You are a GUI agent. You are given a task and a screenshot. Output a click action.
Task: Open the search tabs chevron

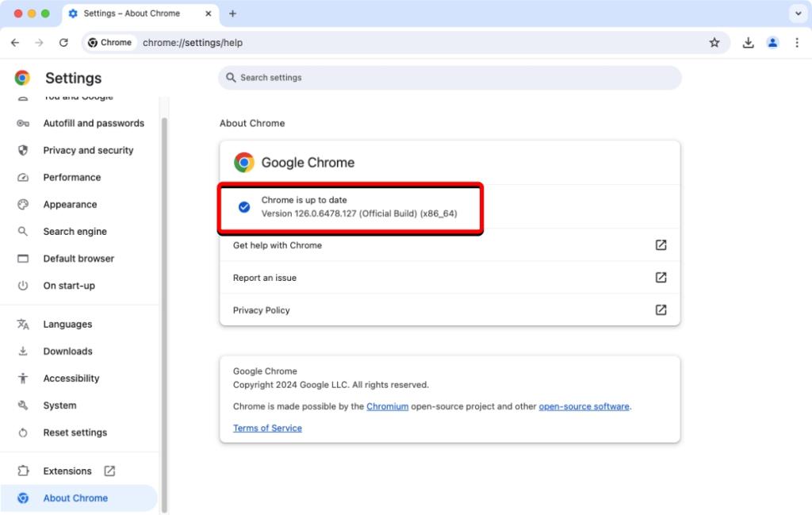click(799, 13)
